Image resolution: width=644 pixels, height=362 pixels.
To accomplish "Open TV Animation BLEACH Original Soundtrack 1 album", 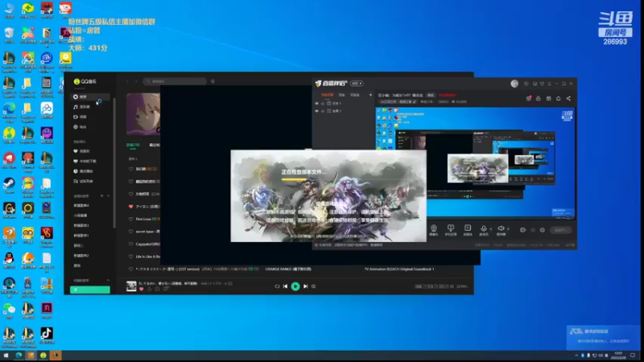I will pyautogui.click(x=399, y=269).
